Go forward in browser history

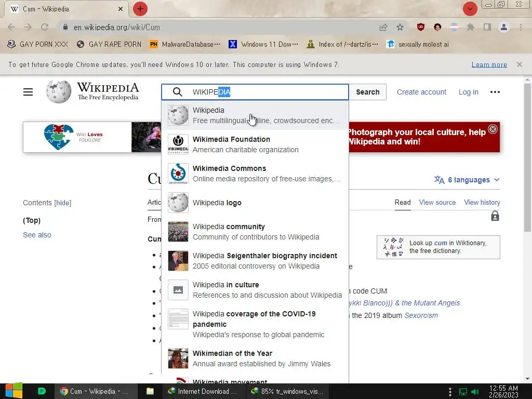point(28,27)
